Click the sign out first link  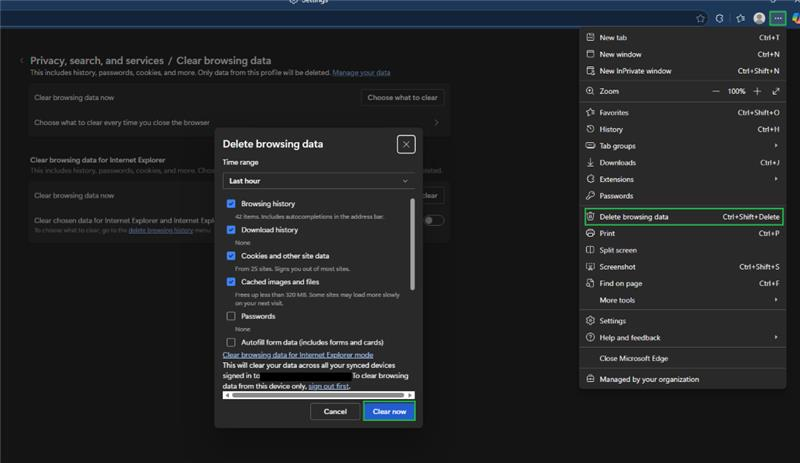click(x=329, y=386)
